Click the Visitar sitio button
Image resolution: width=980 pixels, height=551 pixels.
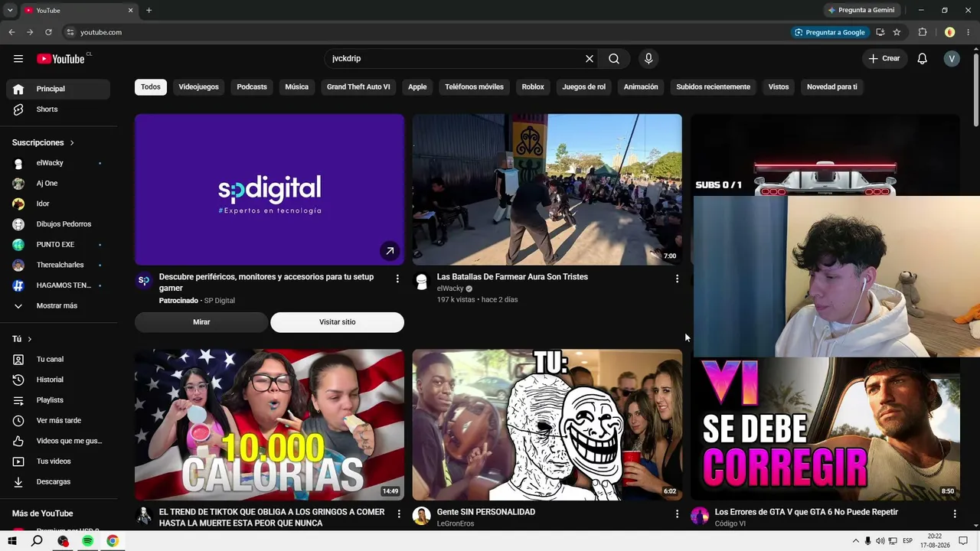click(x=338, y=322)
